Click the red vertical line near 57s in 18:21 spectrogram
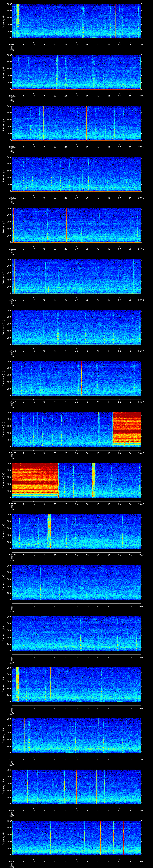Viewport: 153px width, 868px height. pos(134,276)
